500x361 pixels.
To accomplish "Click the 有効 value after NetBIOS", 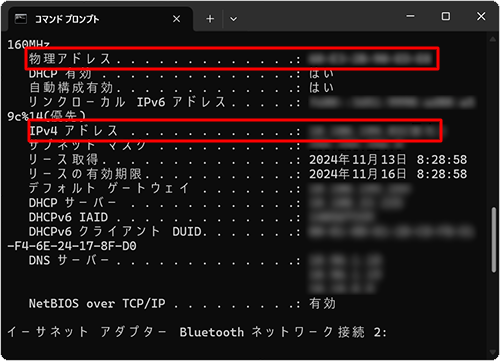I will 322,303.
